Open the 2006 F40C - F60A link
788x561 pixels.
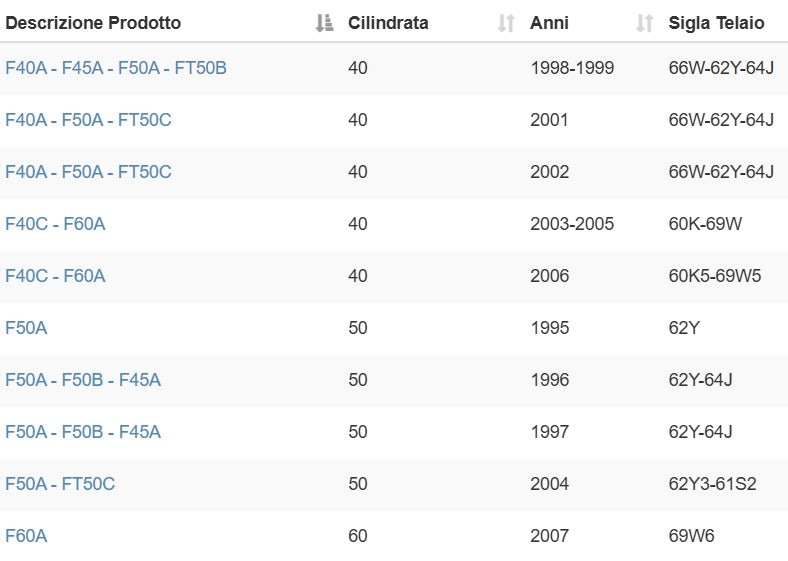[x=55, y=276]
